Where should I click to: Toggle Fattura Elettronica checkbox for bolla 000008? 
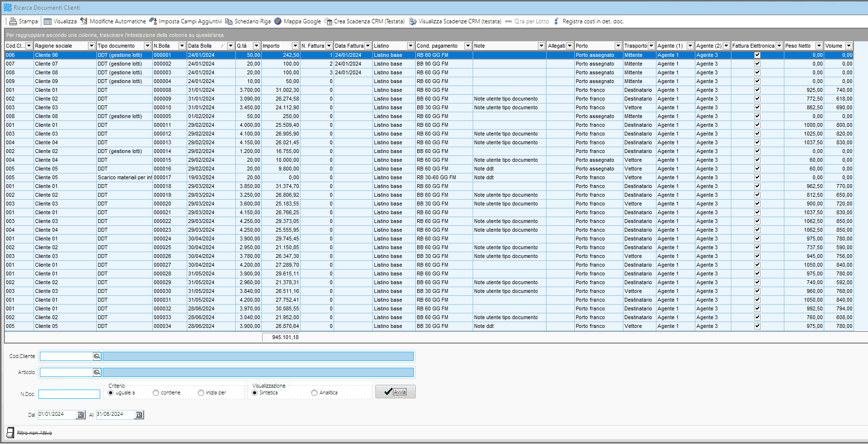click(x=757, y=90)
